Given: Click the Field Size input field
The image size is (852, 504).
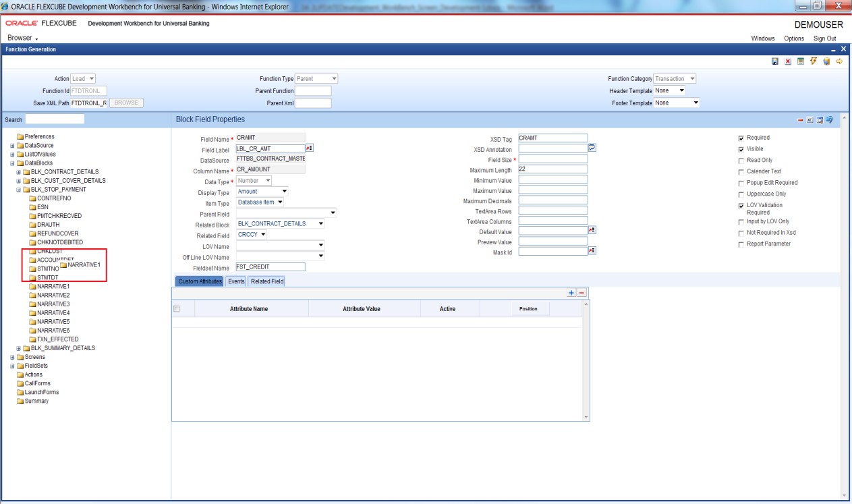Looking at the screenshot, I should click(553, 159).
